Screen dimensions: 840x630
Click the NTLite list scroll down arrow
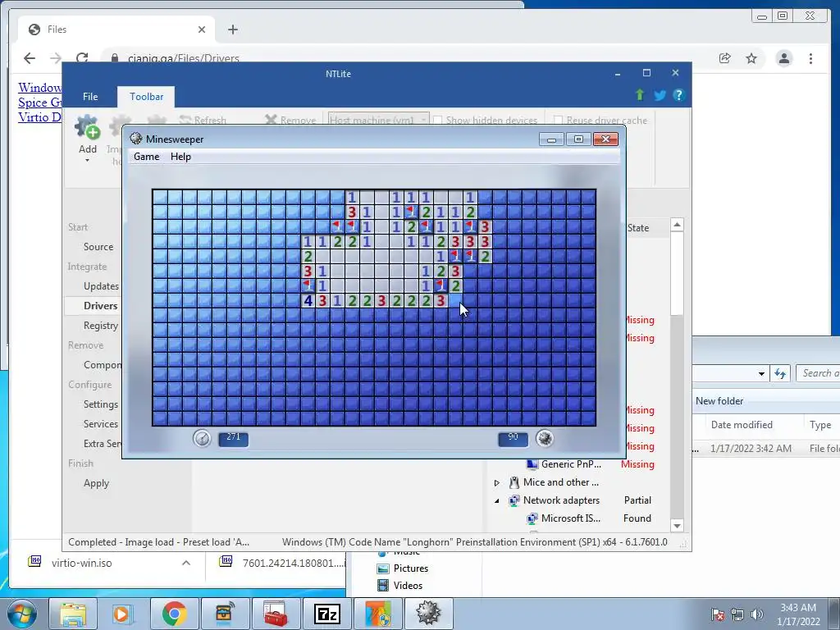tap(677, 526)
